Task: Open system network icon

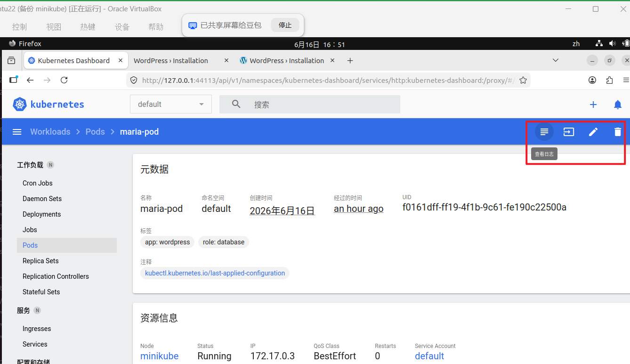Action: click(599, 44)
